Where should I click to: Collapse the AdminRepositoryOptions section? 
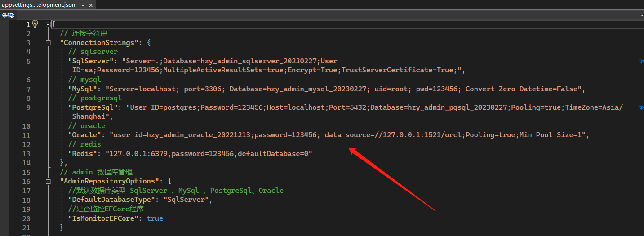click(x=48, y=181)
